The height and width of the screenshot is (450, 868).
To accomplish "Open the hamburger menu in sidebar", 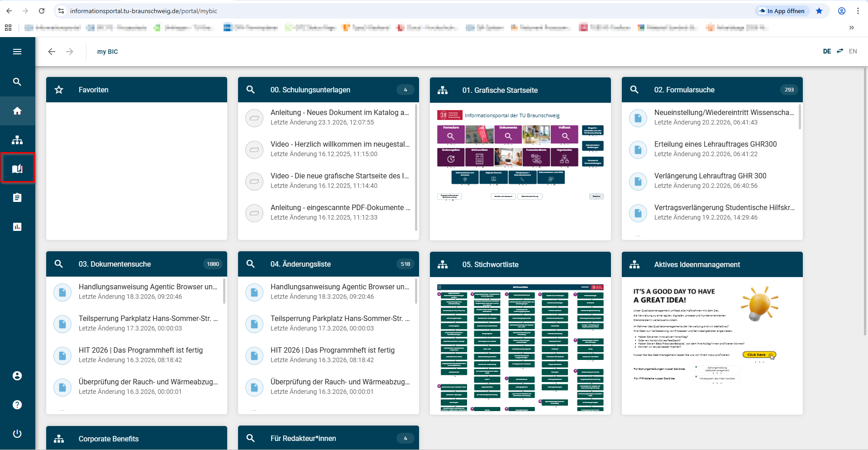I will tap(17, 52).
